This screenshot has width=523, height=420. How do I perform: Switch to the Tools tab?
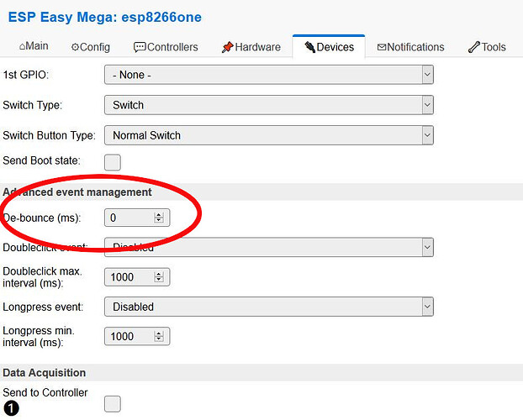tap(487, 47)
